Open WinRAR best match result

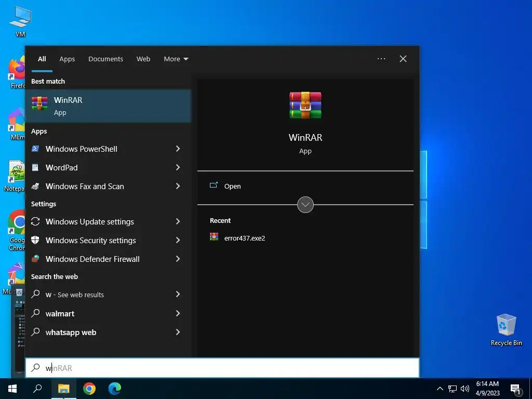pyautogui.click(x=108, y=106)
